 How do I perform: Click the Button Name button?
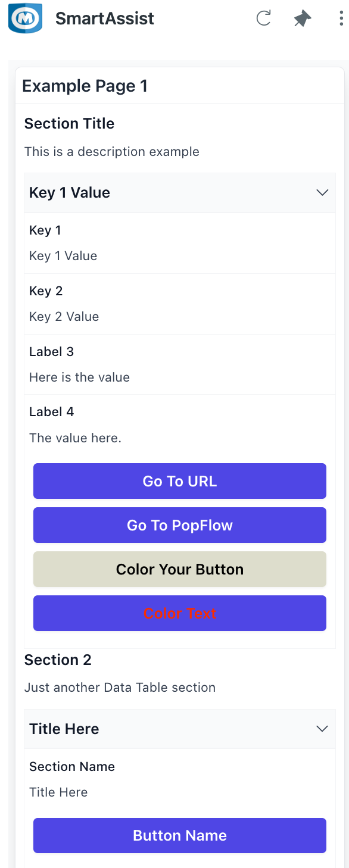(180, 835)
